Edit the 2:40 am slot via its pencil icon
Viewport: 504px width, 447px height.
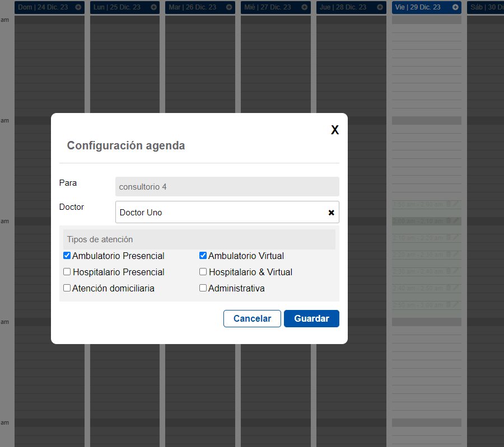pyautogui.click(x=456, y=288)
